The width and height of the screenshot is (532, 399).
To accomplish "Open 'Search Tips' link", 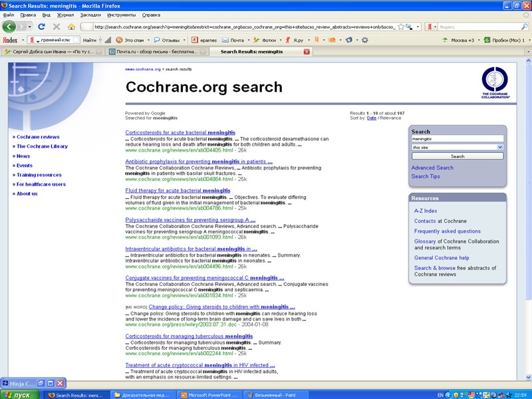I will pyautogui.click(x=426, y=176).
